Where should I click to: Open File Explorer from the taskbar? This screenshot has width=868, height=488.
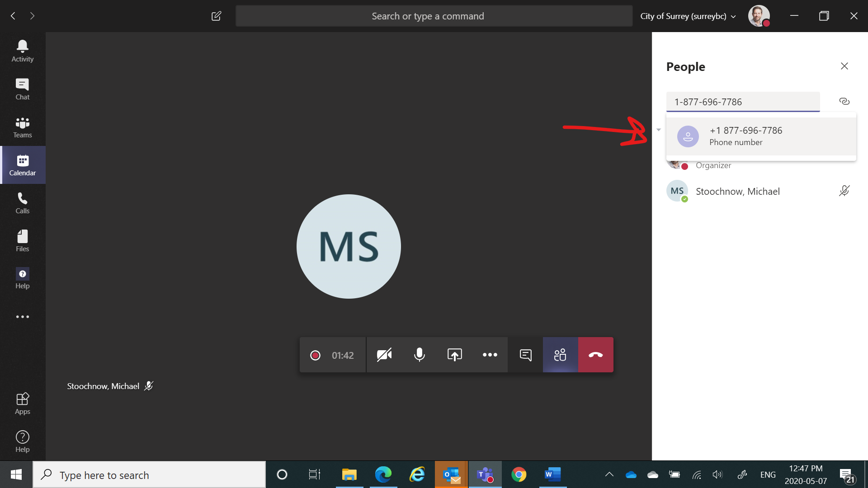point(349,474)
